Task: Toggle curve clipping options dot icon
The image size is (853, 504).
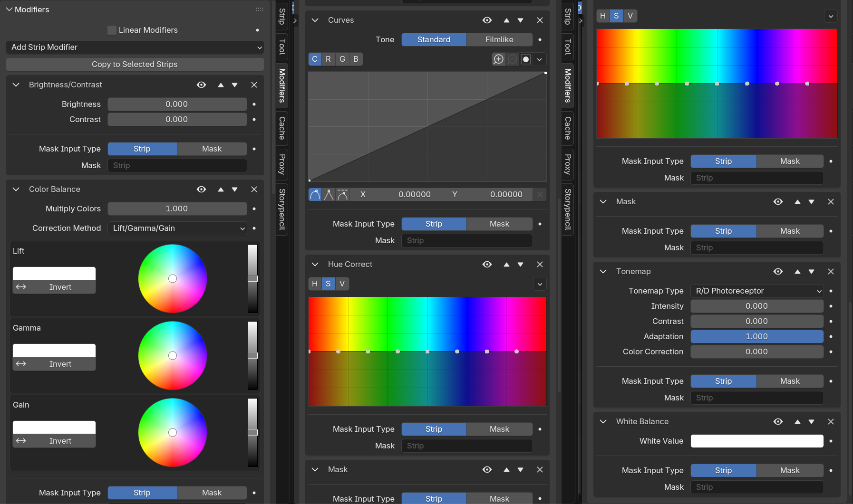Action: 526,59
